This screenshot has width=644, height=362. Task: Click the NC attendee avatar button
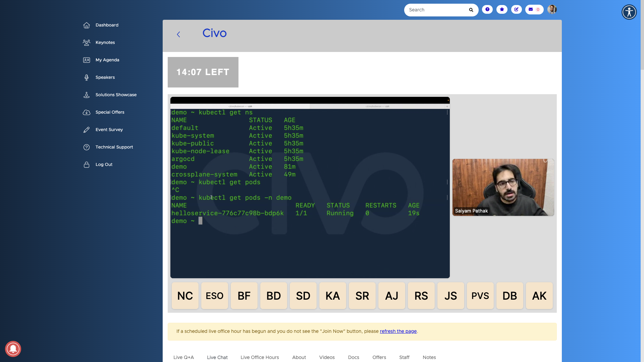pyautogui.click(x=185, y=295)
